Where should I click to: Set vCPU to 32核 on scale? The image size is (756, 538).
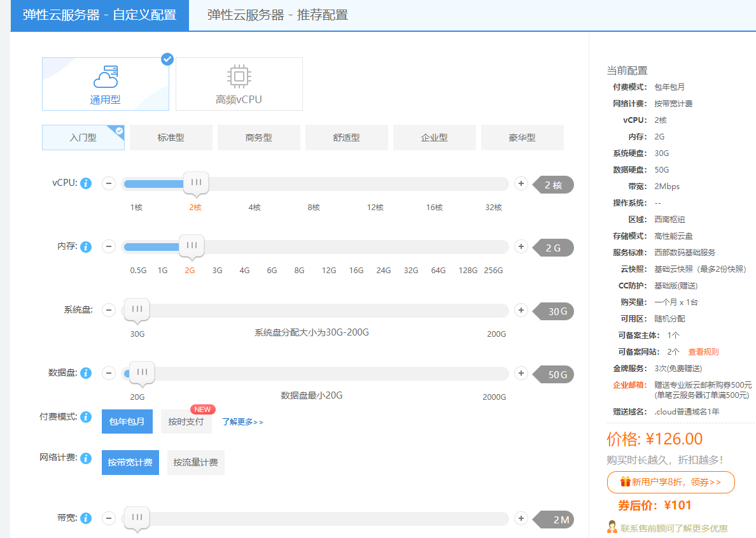pyautogui.click(x=494, y=208)
